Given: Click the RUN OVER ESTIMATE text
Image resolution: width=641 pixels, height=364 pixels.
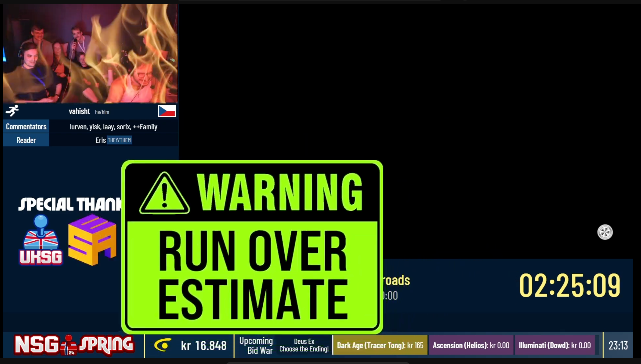Looking at the screenshot, I should 253,275.
